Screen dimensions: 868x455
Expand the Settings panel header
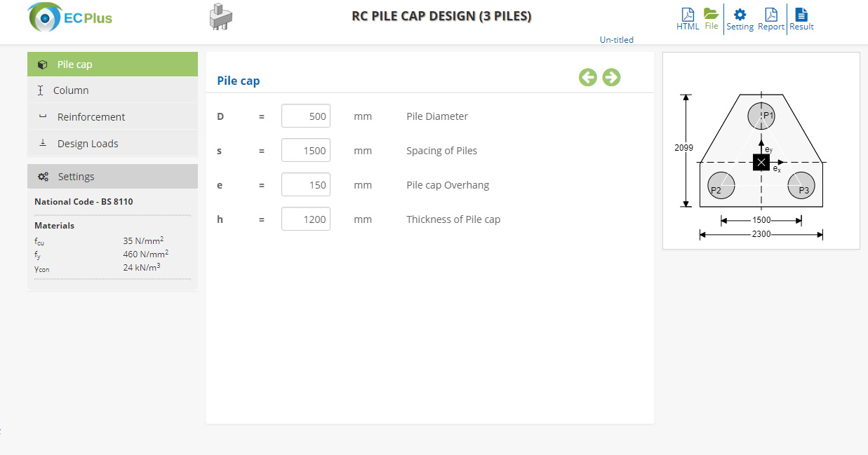coord(112,177)
